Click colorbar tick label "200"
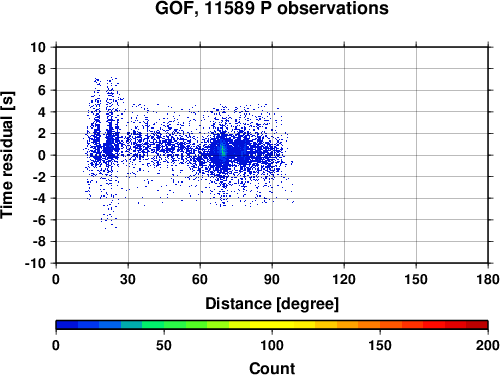 (488, 345)
